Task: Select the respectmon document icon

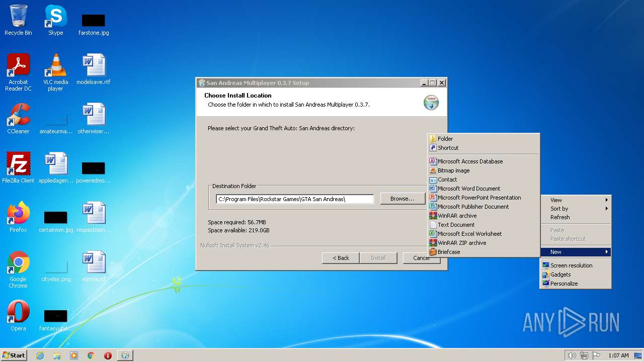Action: [x=94, y=217]
